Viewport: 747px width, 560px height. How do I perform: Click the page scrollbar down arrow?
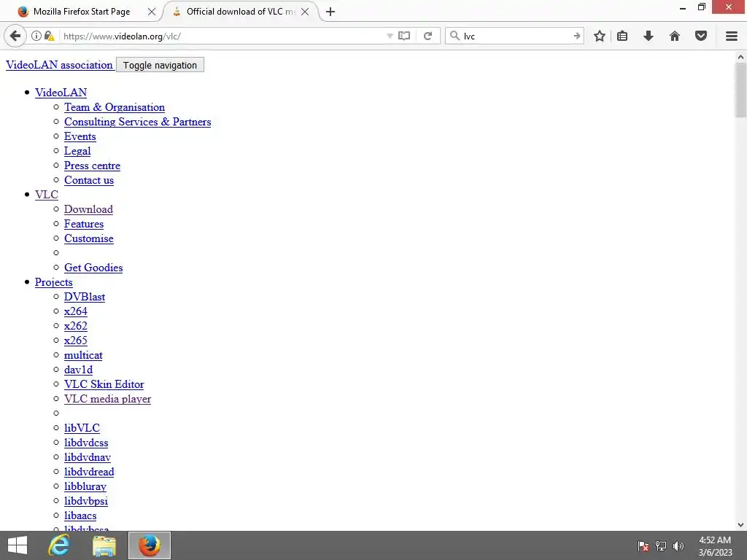click(x=740, y=525)
